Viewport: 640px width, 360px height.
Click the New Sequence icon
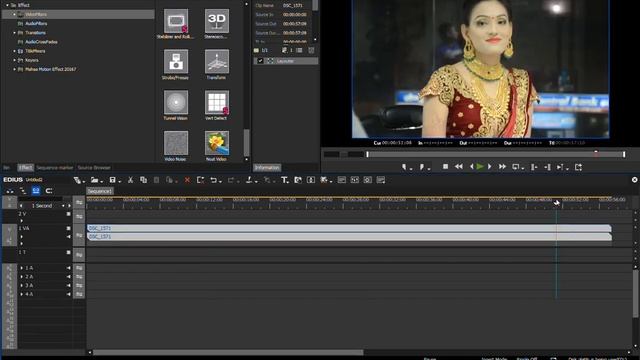click(77, 180)
